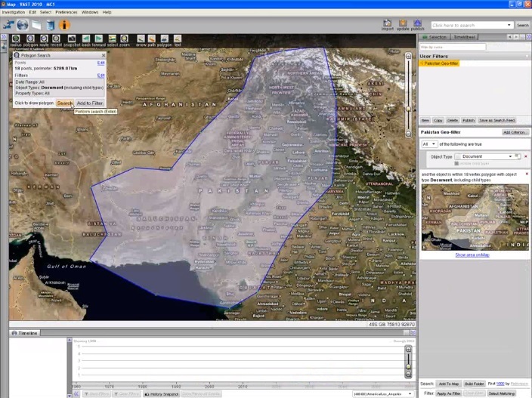Expand left sidebar with double-chevron
The width and height of the screenshot is (532, 398).
(4, 36)
